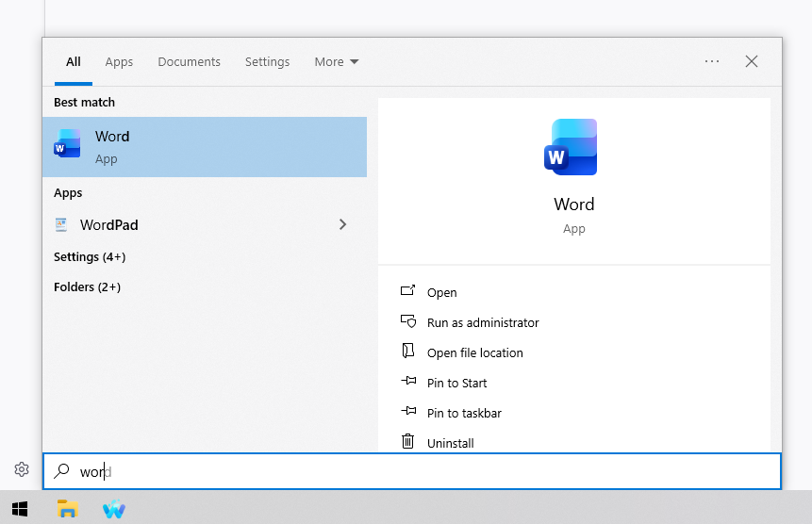The height and width of the screenshot is (524, 812).
Task: Click the Word title in preview pane
Action: click(573, 204)
